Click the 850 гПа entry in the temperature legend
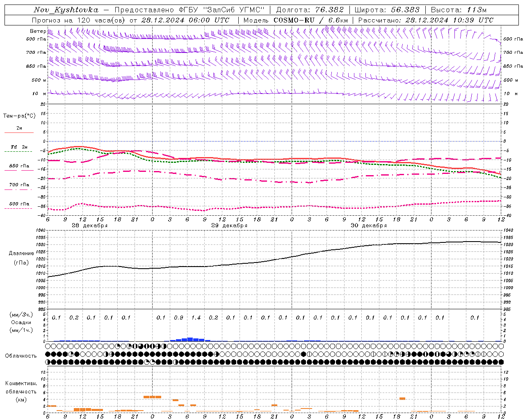The height and width of the screenshot is (420, 525). [19, 166]
